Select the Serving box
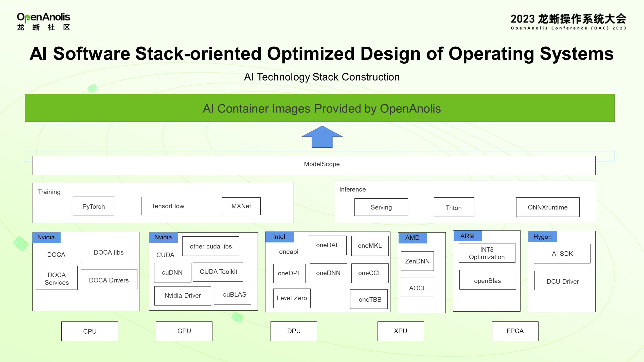Image resolution: width=644 pixels, height=362 pixels. [x=381, y=207]
